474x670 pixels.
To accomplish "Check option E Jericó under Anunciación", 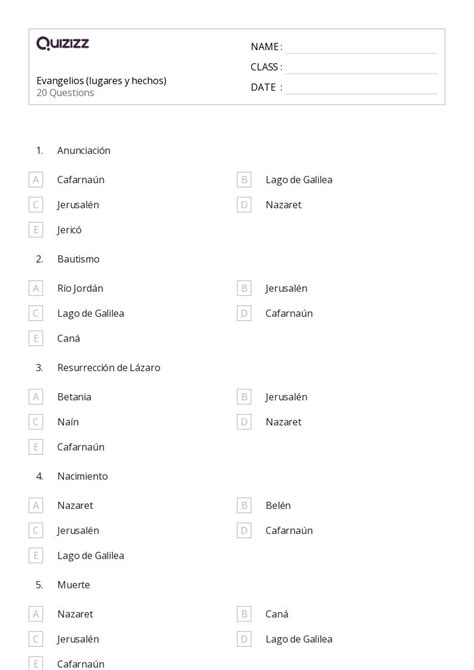I will (36, 230).
